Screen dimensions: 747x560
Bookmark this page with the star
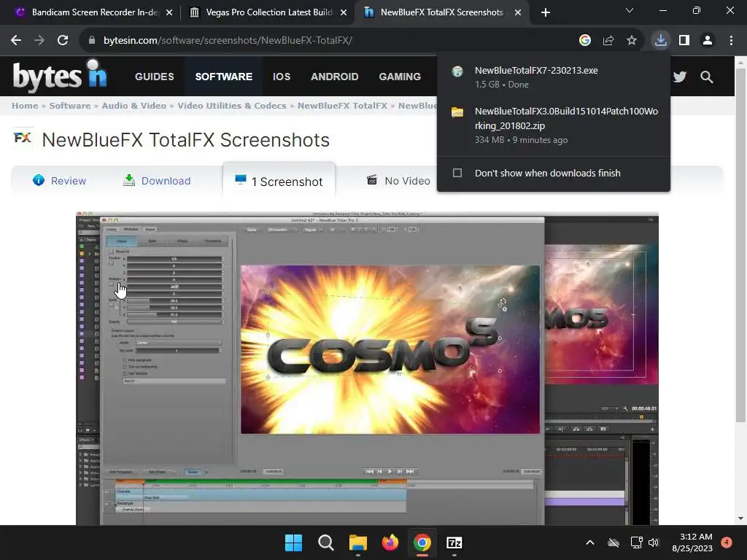click(632, 41)
